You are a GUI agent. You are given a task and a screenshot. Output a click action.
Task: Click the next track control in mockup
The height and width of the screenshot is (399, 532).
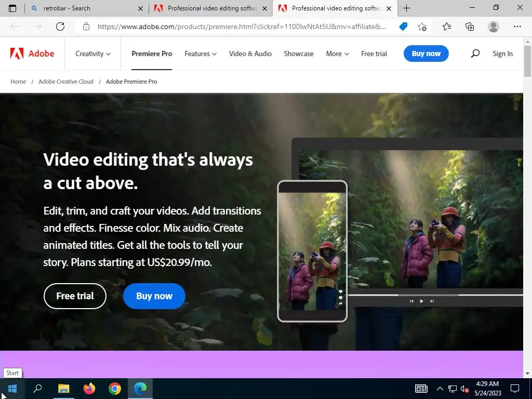[x=432, y=301]
